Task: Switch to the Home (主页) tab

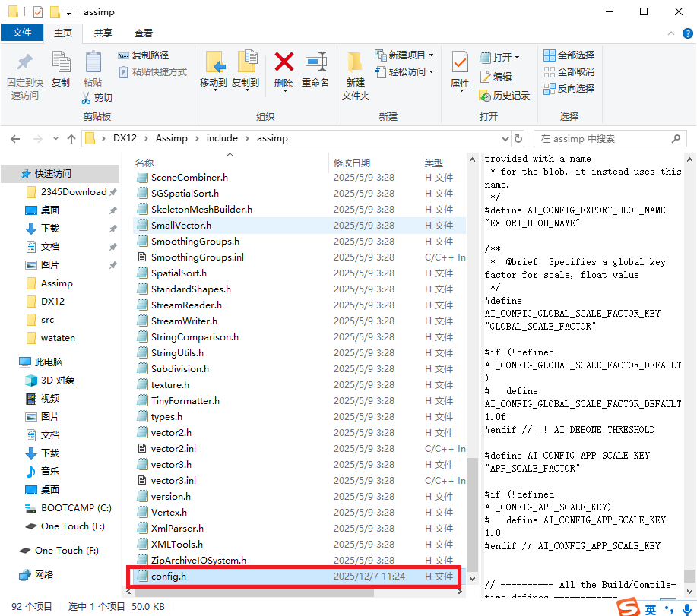Action: (x=62, y=33)
